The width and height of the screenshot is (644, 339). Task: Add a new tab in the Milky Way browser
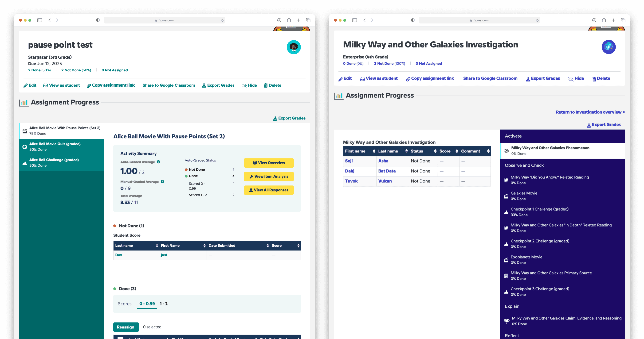pos(613,20)
